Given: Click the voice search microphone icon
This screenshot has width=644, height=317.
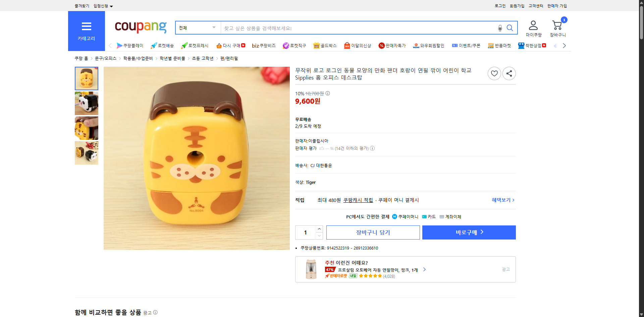Looking at the screenshot, I should [500, 28].
